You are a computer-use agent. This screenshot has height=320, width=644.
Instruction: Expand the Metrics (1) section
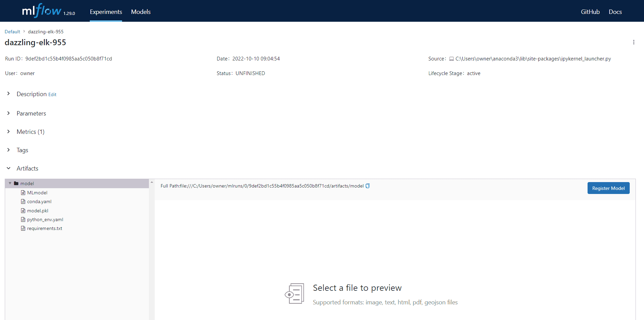(x=9, y=131)
